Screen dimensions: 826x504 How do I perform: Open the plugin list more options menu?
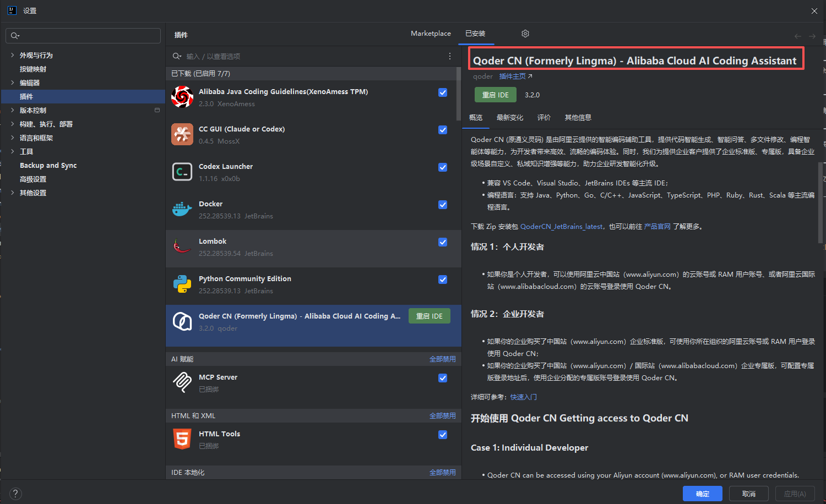click(450, 56)
